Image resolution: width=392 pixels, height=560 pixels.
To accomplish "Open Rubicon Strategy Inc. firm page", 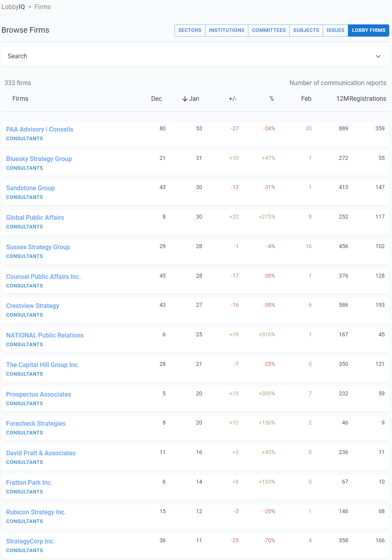I will 36,512.
